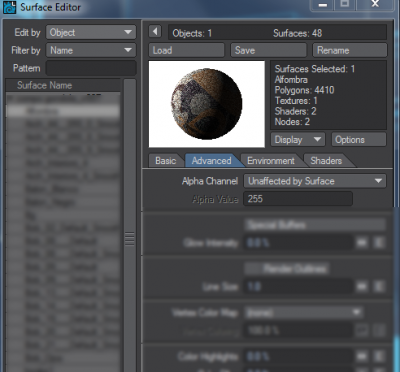Open the envelope button beside Glow Intensity
Image resolution: width=400 pixels, height=372 pixels.
coord(362,242)
